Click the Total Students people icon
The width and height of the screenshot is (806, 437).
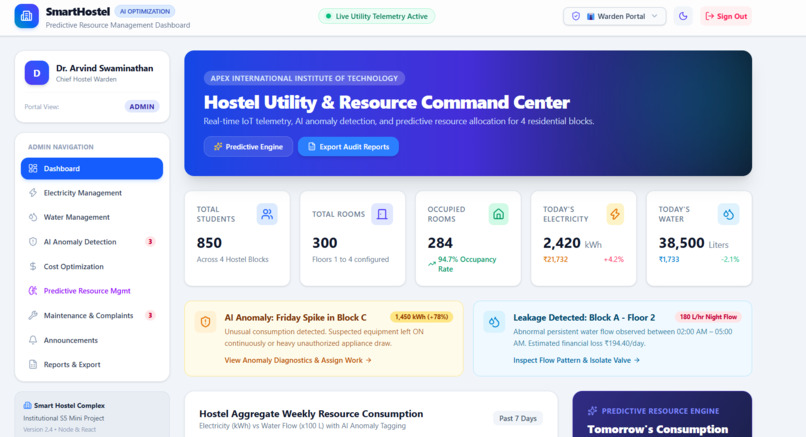coord(267,214)
